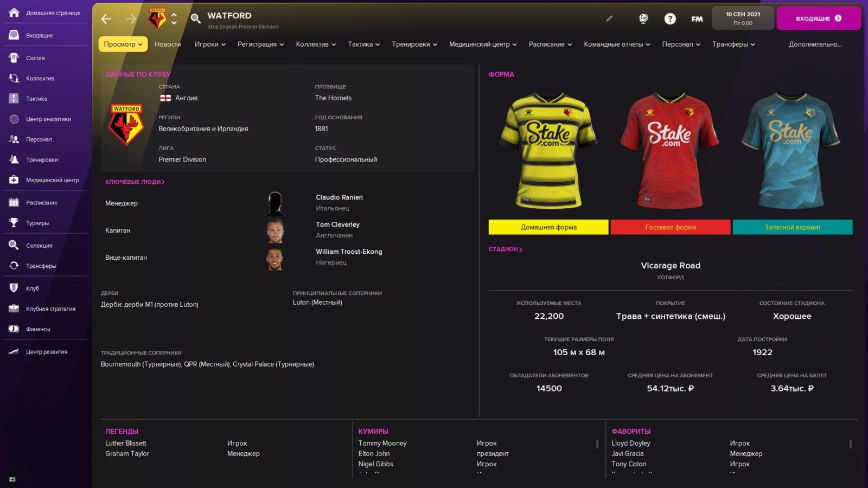The width and height of the screenshot is (868, 488).
Task: Click the pencil edit icon
Action: [x=609, y=18]
